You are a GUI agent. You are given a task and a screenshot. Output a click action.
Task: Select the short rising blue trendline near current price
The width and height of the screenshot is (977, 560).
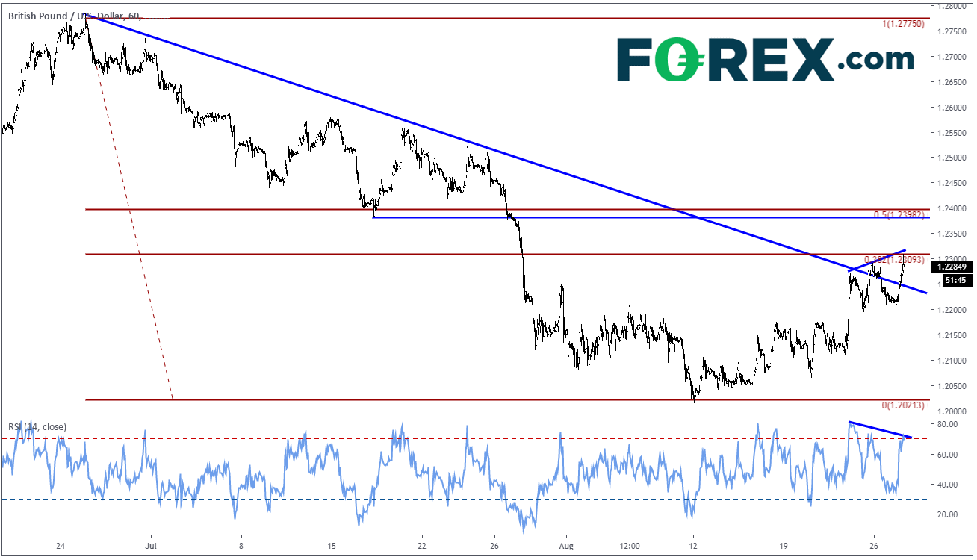(x=878, y=260)
